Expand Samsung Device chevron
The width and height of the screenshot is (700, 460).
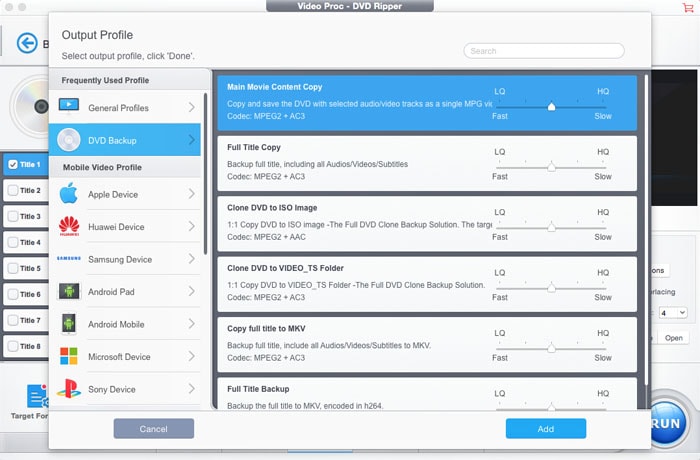click(192, 259)
